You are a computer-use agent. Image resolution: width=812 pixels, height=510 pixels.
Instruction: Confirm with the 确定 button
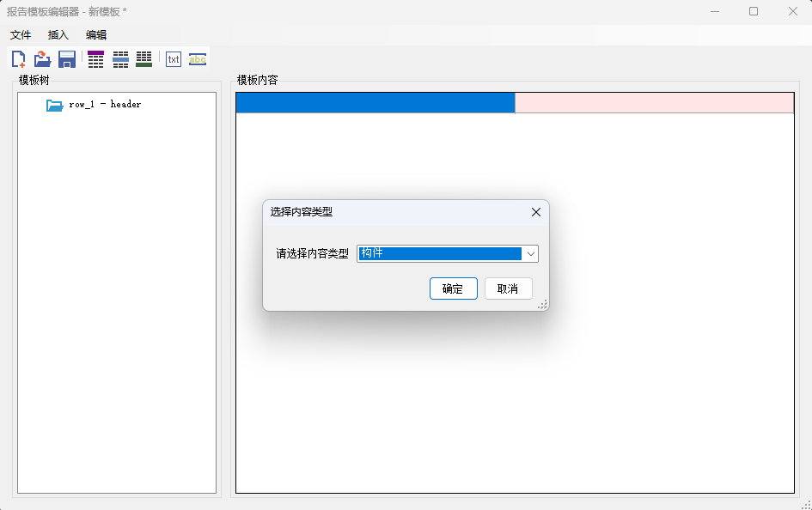point(453,288)
